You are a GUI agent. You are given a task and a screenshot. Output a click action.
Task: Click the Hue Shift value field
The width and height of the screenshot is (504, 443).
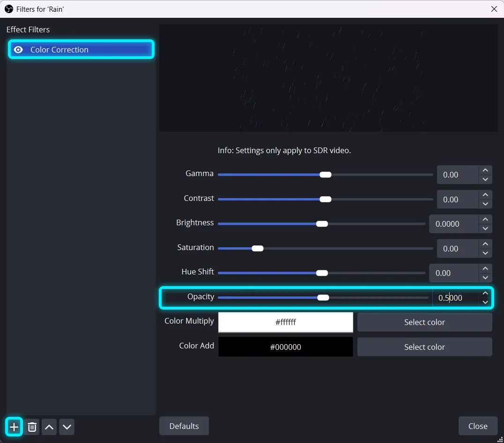[454, 273]
